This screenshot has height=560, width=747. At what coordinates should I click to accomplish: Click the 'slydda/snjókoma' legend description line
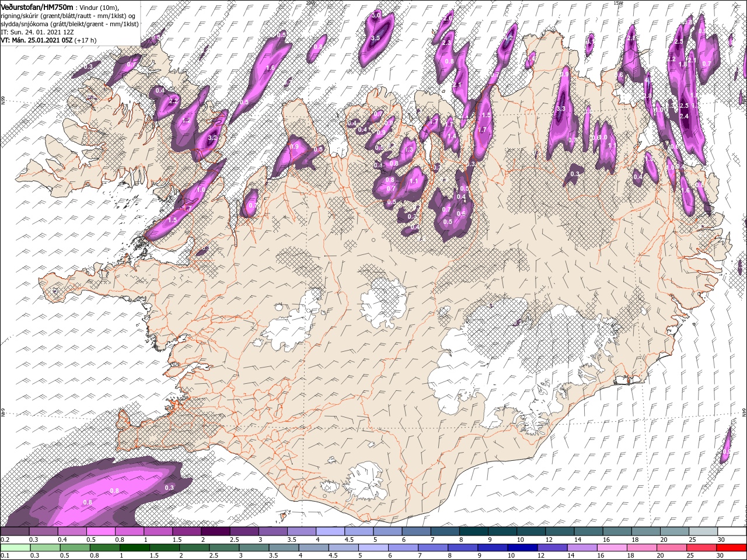point(69,23)
